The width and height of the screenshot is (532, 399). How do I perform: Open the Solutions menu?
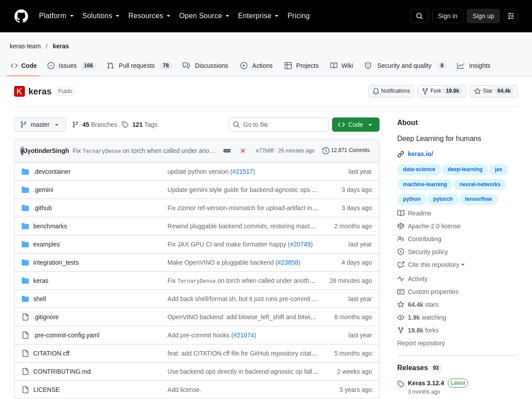(101, 16)
